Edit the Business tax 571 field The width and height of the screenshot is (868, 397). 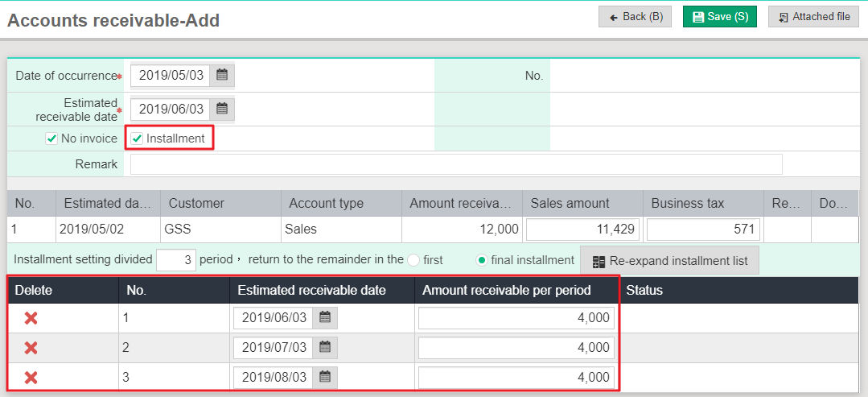702,229
